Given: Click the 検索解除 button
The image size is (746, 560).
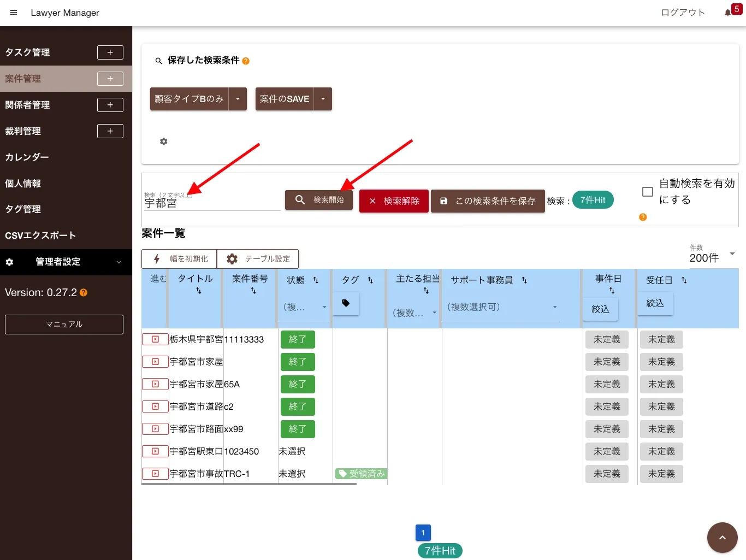Looking at the screenshot, I should [394, 201].
